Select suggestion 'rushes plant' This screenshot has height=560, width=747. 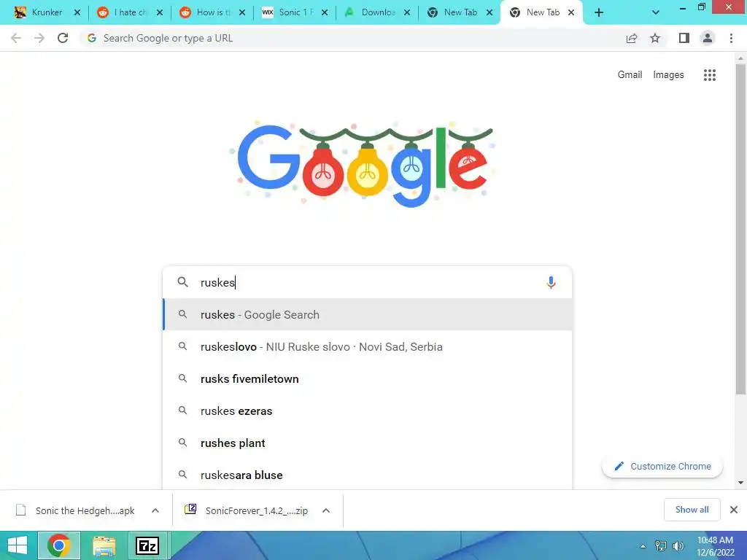[x=368, y=443]
